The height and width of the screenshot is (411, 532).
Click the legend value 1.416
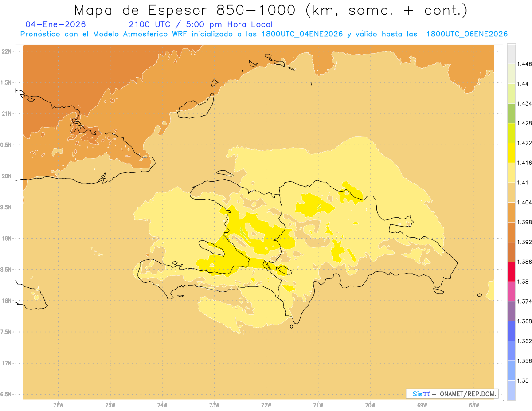click(524, 163)
